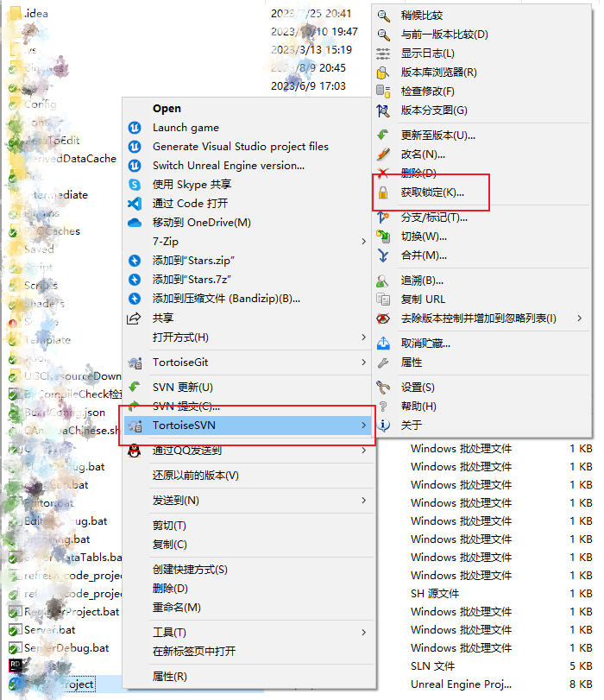Viewport: 604px width, 700px height.
Task: Click the wrench icon beside 设置(S)
Action: [x=384, y=388]
